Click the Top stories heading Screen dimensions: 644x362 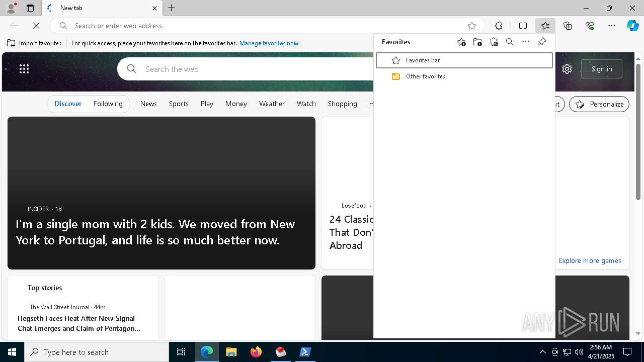pos(45,288)
